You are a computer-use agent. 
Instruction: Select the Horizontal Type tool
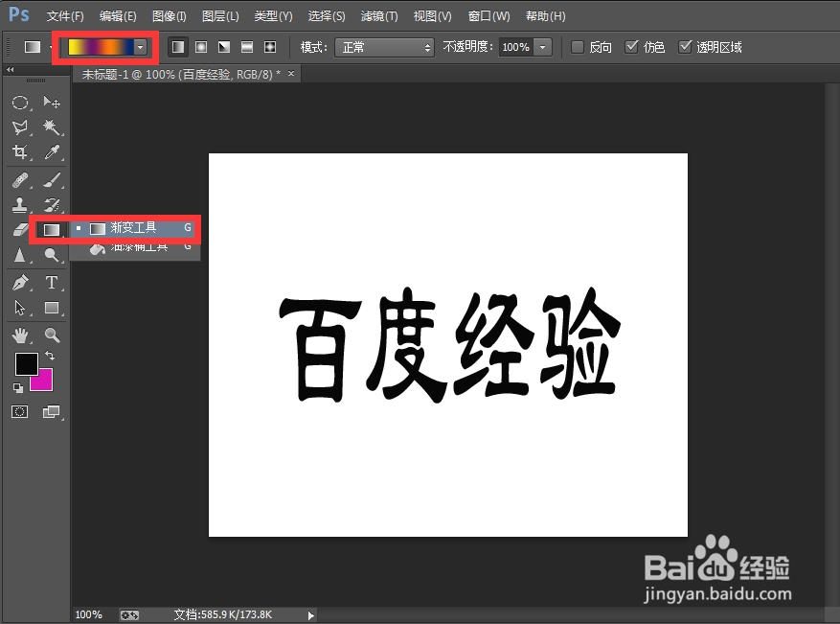(52, 282)
